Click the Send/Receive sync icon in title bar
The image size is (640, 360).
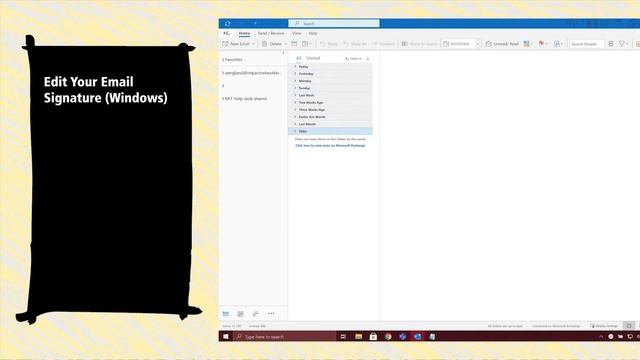tap(227, 24)
